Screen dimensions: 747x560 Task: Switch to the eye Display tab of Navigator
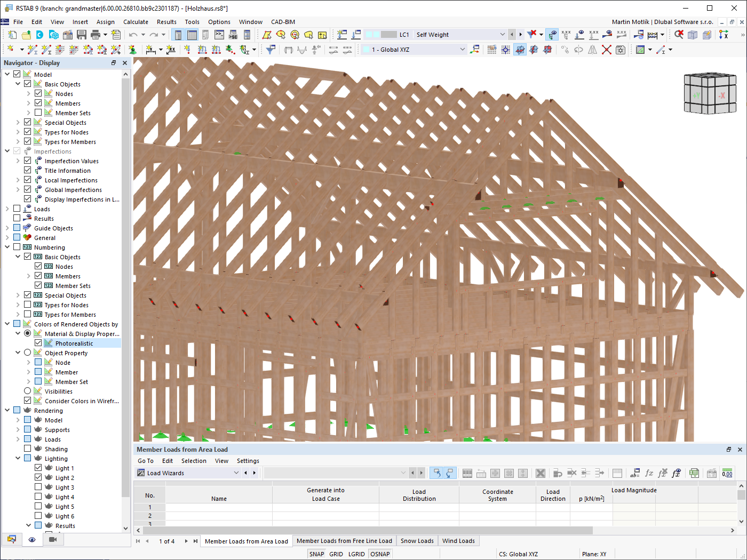[32, 540]
